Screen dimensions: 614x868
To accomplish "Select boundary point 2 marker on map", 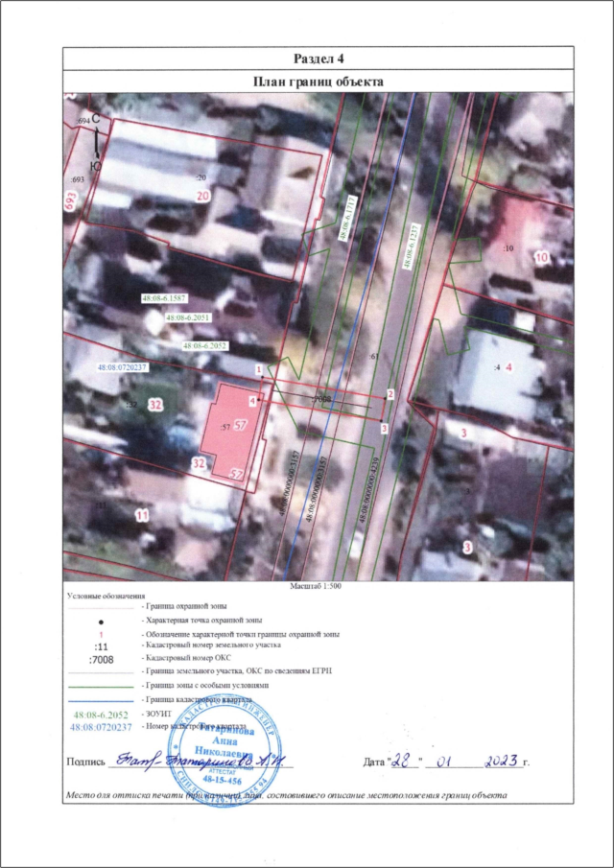I will pyautogui.click(x=390, y=393).
